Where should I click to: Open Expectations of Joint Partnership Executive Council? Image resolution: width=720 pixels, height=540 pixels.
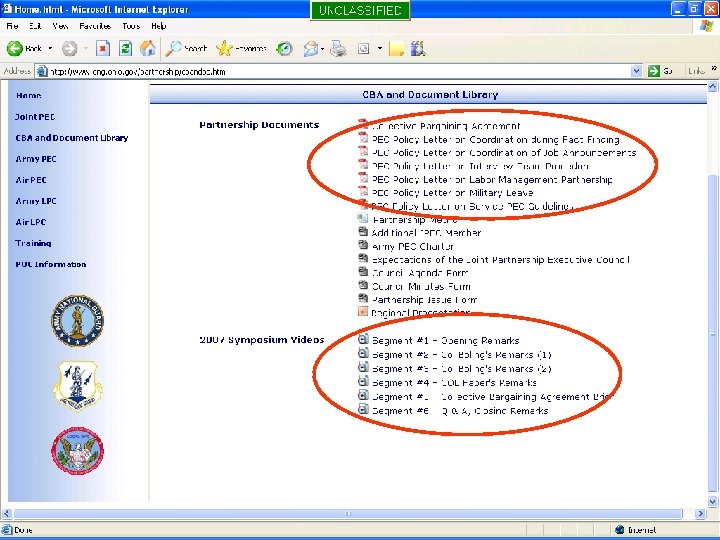point(501,260)
